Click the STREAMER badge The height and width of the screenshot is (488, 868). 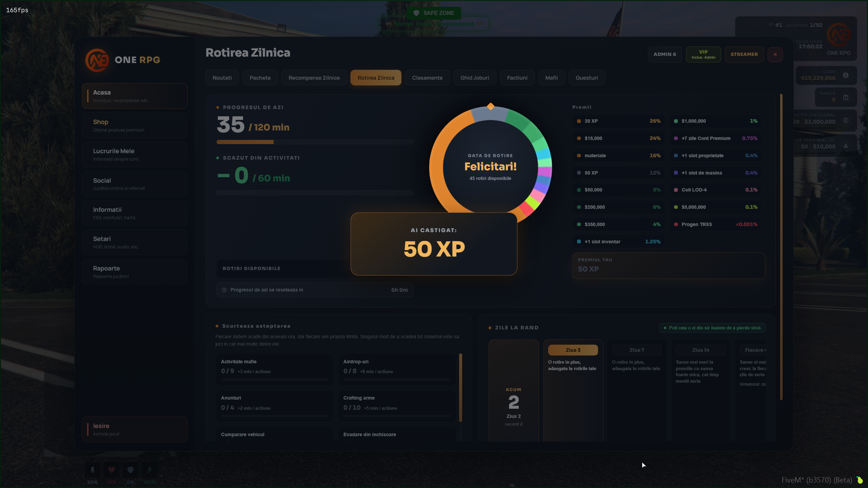(x=744, y=54)
